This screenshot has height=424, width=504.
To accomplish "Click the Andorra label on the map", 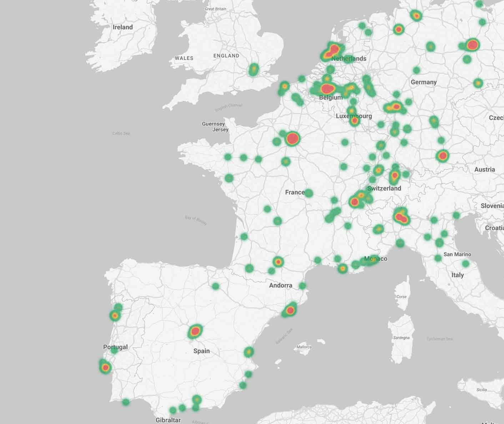I will click(281, 285).
